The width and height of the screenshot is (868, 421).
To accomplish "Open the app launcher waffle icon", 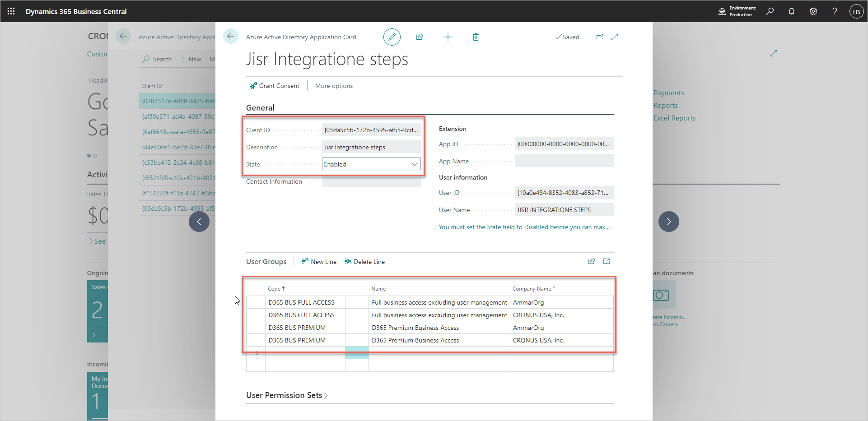I will 11,11.
